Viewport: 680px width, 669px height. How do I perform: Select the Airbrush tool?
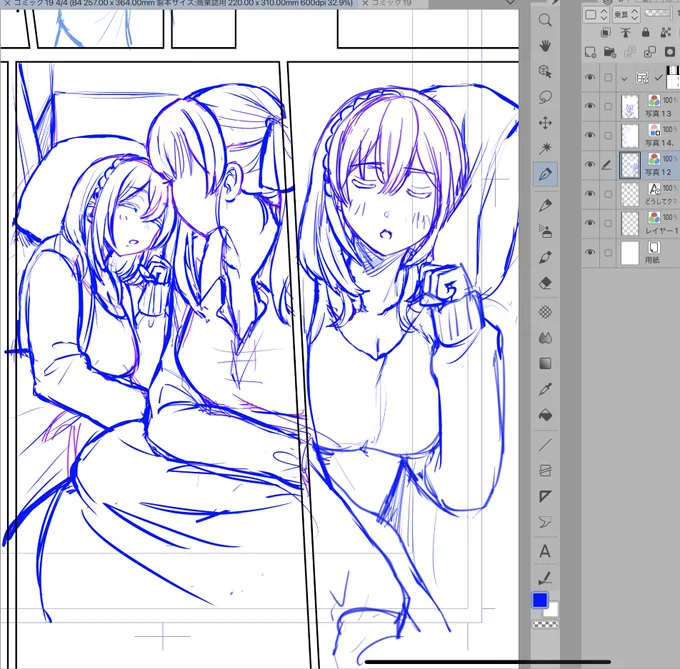(545, 231)
